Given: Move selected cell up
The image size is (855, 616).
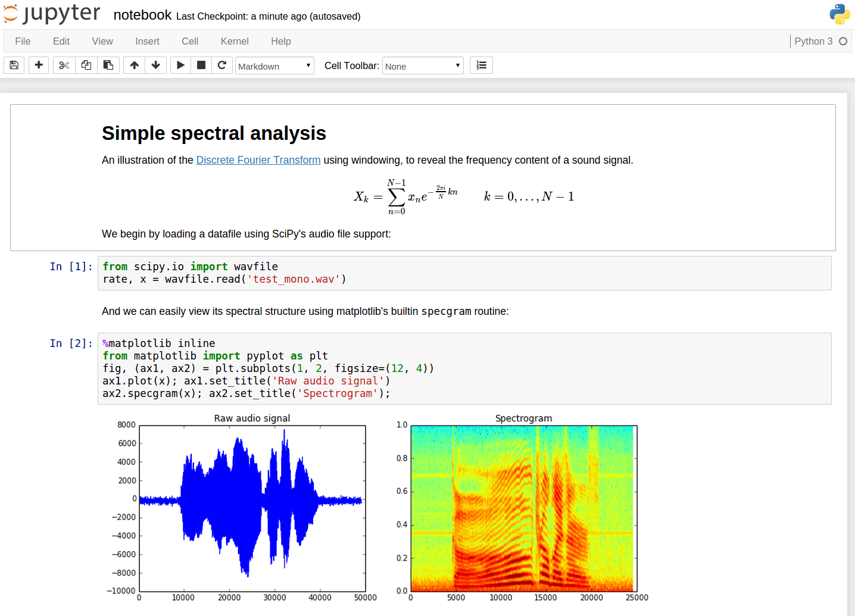Looking at the screenshot, I should point(135,65).
